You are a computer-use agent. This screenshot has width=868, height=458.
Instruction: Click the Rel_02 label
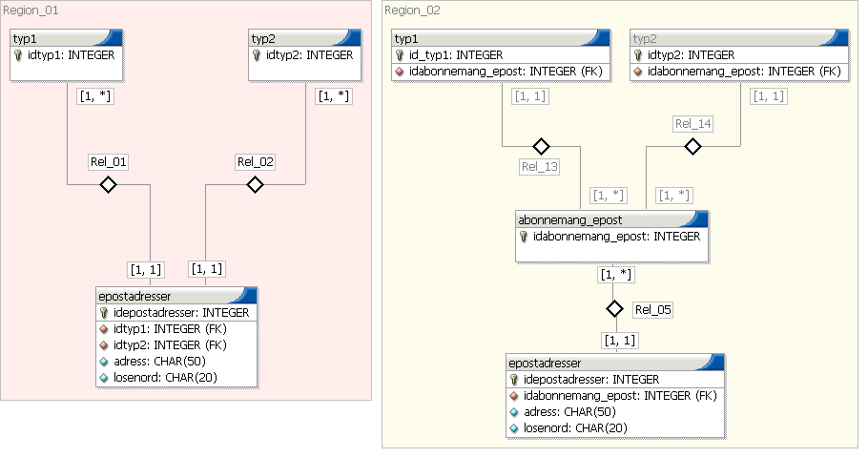tap(256, 161)
